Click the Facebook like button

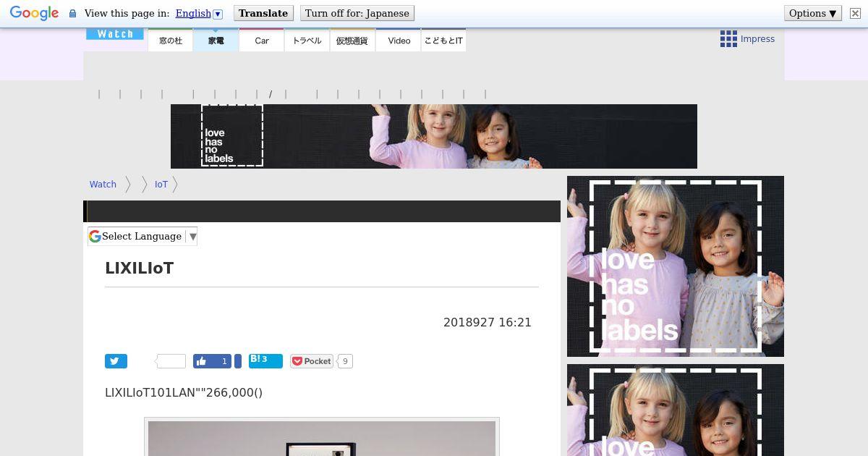point(212,361)
